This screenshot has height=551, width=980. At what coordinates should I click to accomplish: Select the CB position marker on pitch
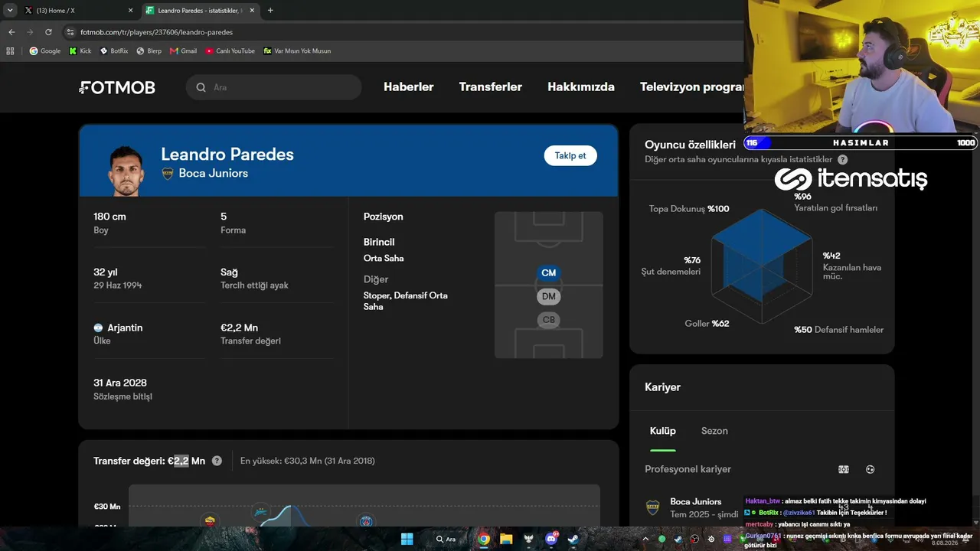tap(549, 320)
